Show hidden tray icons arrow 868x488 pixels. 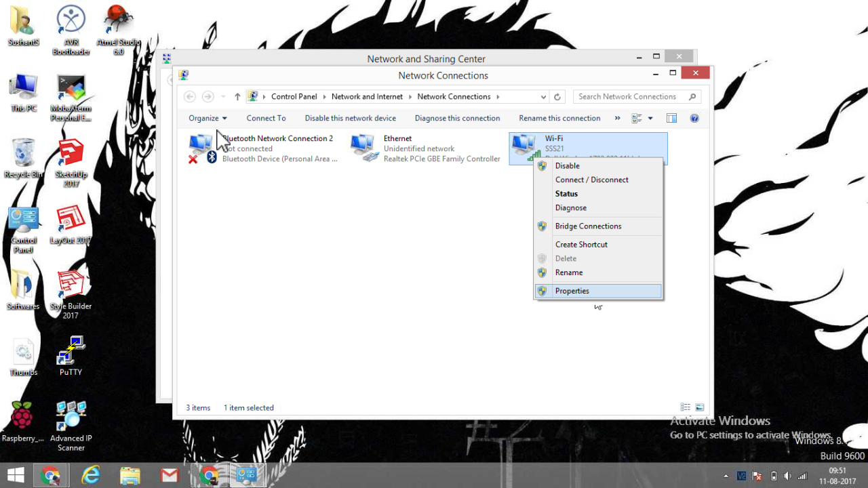tap(726, 476)
